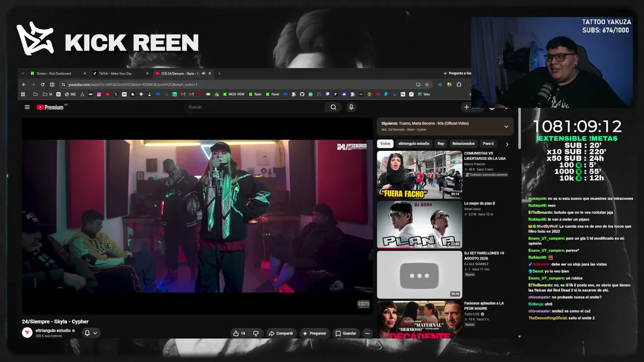
Task: Open the Plan B DJ Boss video thumbnail
Action: pyautogui.click(x=420, y=225)
